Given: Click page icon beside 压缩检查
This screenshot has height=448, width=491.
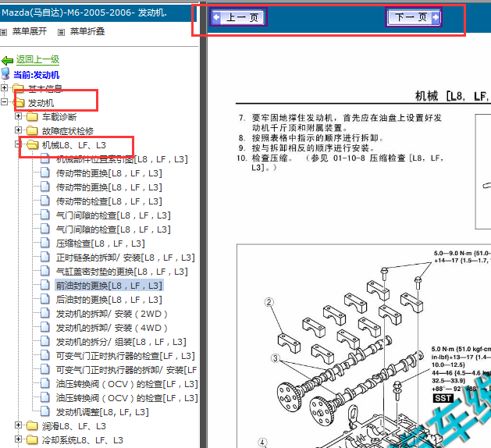Looking at the screenshot, I should 45,243.
